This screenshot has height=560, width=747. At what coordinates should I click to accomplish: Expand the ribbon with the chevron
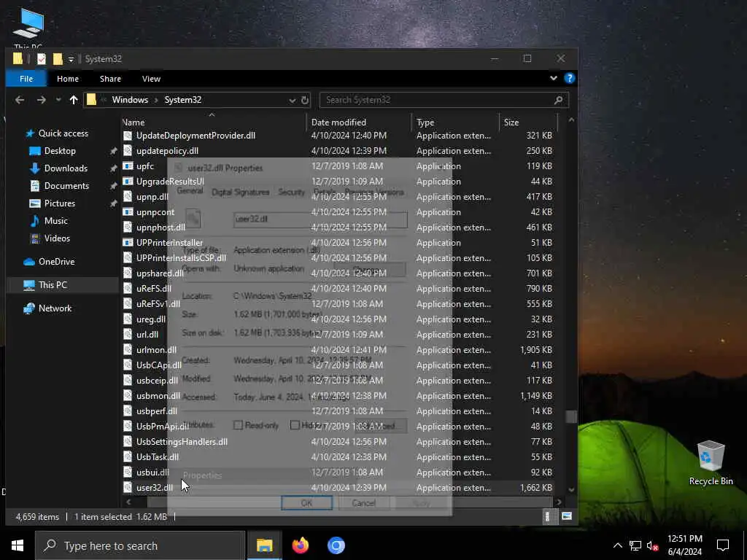pos(553,78)
